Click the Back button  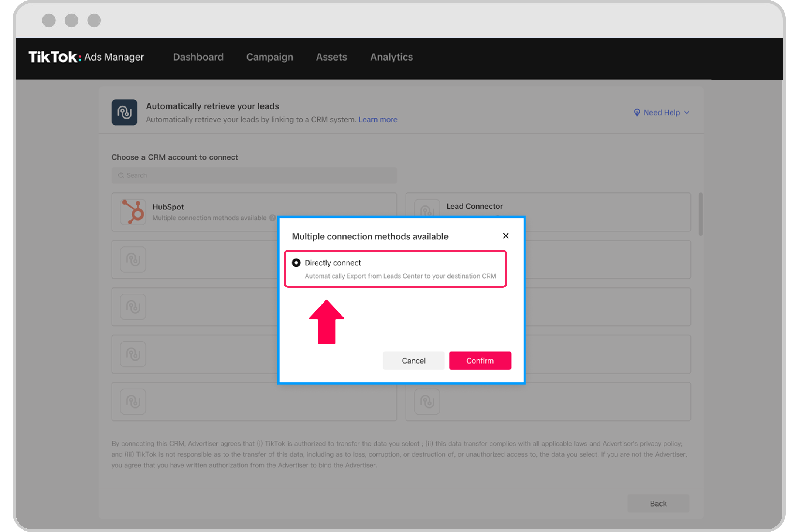click(658, 504)
